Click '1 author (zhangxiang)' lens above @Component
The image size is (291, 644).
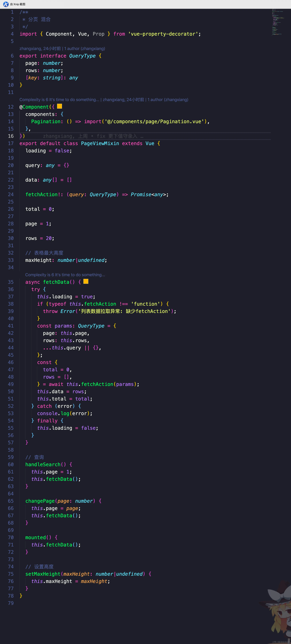(168, 100)
